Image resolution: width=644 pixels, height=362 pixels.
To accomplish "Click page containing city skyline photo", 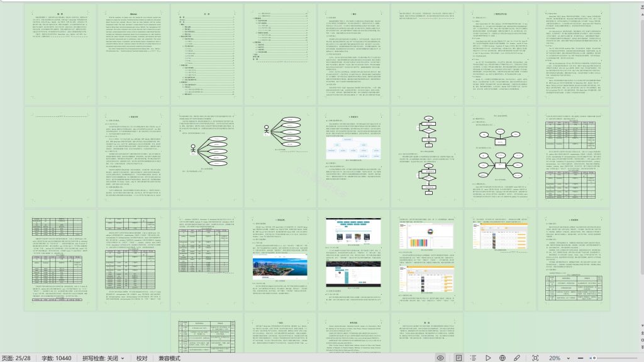I will point(280,260).
